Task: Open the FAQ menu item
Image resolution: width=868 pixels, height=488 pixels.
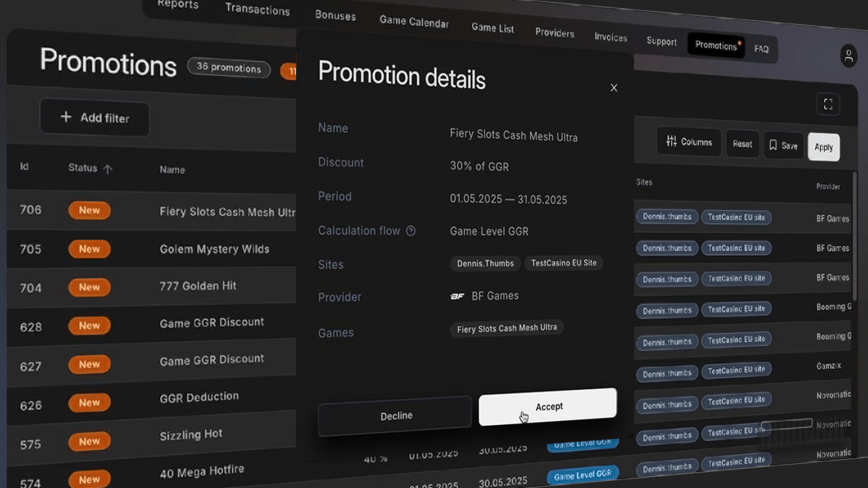Action: point(761,49)
